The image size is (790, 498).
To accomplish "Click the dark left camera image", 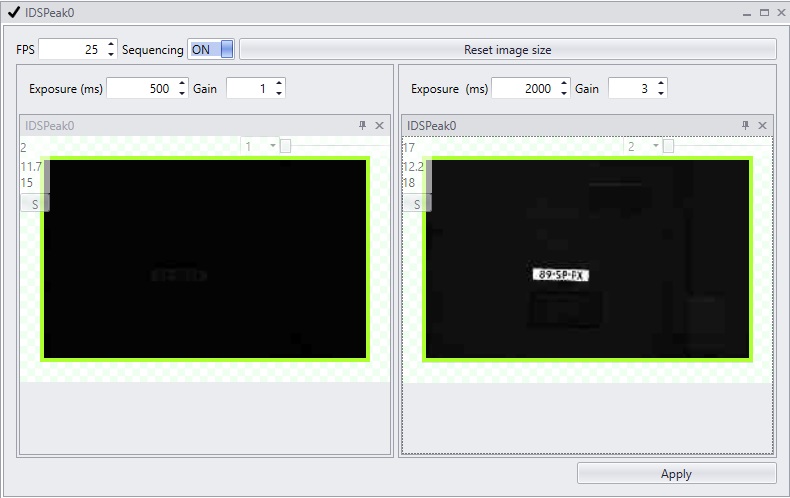I will [x=205, y=259].
